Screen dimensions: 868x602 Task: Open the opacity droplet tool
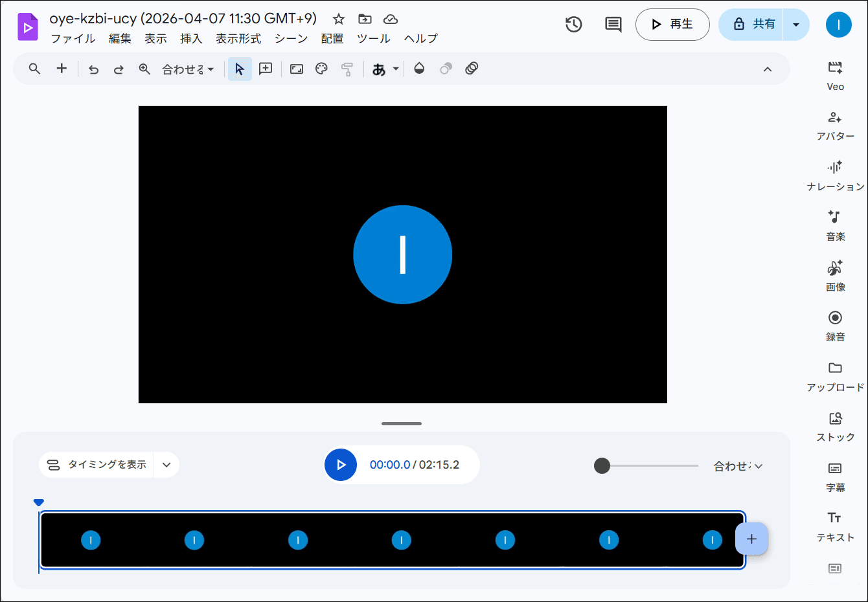pos(419,69)
